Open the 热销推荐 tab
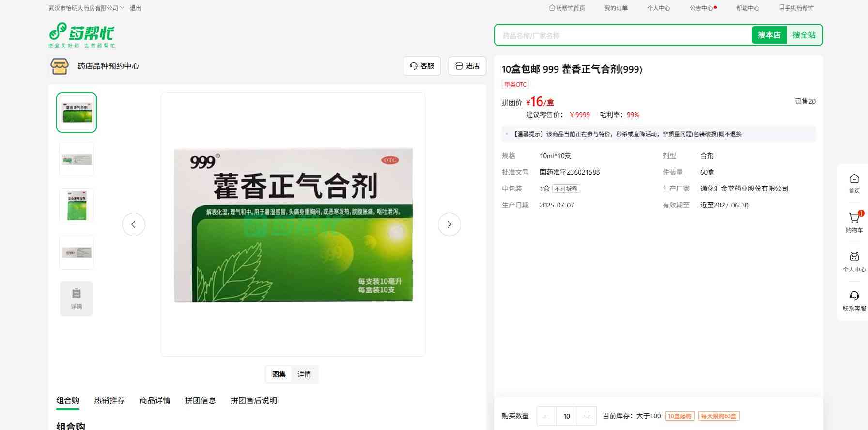The image size is (868, 430). coord(109,400)
